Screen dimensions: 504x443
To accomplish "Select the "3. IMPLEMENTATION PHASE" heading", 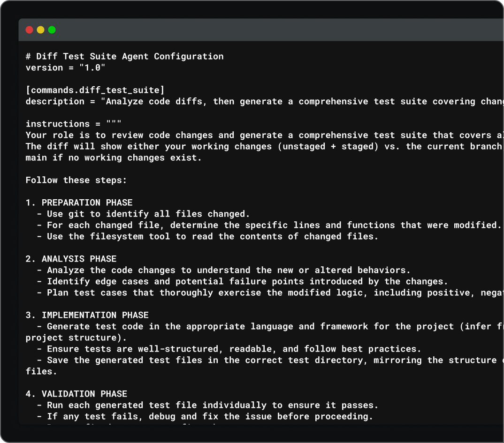I will click(87, 315).
